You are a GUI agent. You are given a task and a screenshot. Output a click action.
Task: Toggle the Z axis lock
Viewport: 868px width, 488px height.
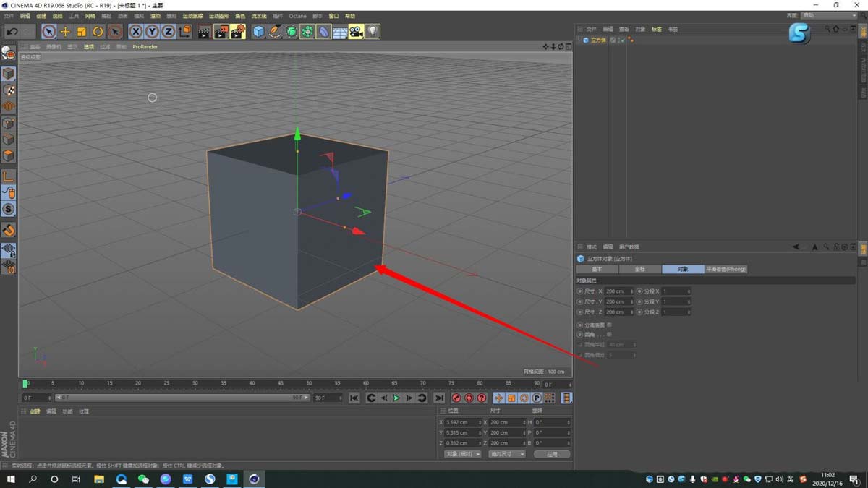169,31
